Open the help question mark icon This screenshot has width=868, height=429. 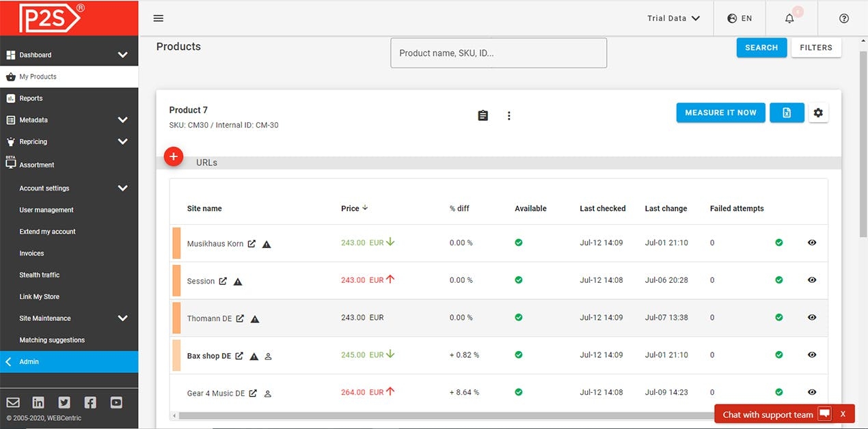click(x=844, y=18)
